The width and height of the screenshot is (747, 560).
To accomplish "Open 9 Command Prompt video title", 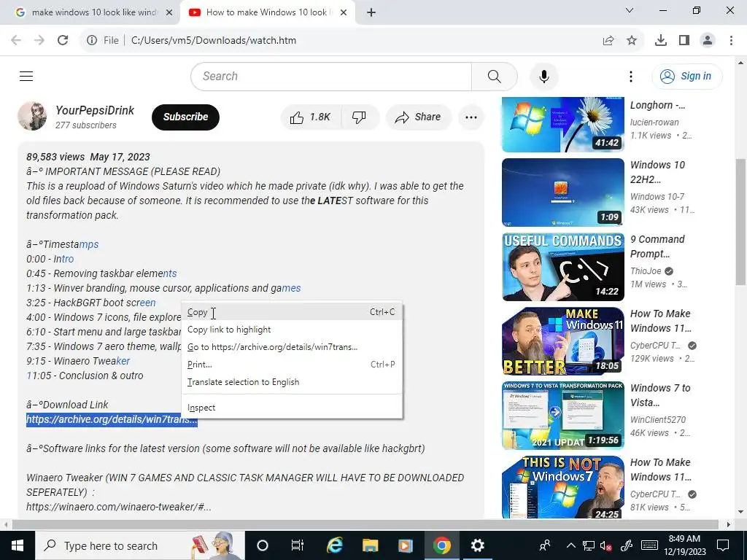I will click(657, 246).
